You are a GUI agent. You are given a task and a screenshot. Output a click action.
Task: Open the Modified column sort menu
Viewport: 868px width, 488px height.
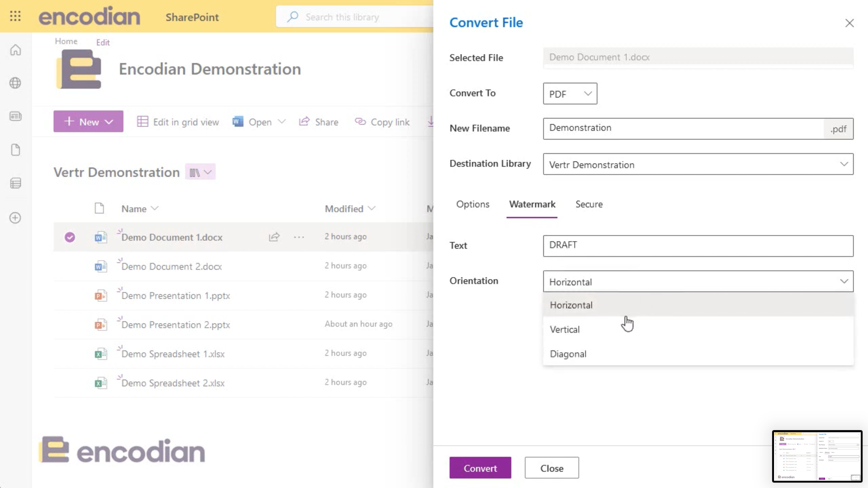(x=350, y=209)
